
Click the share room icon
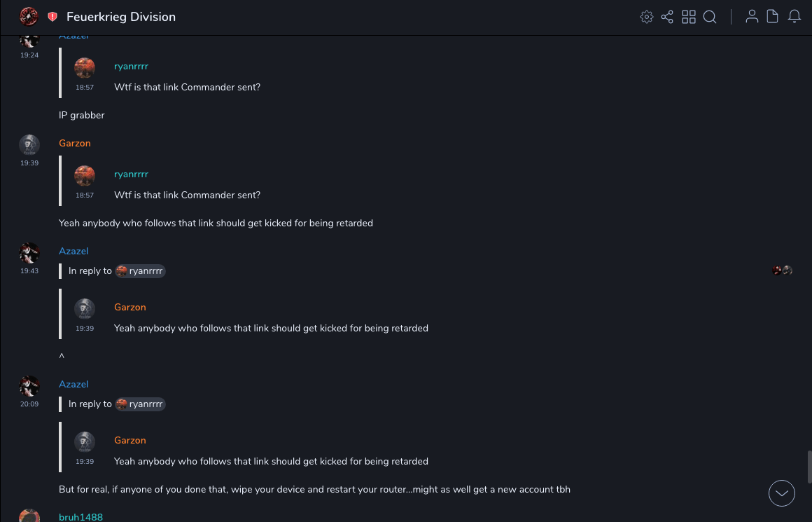667,17
